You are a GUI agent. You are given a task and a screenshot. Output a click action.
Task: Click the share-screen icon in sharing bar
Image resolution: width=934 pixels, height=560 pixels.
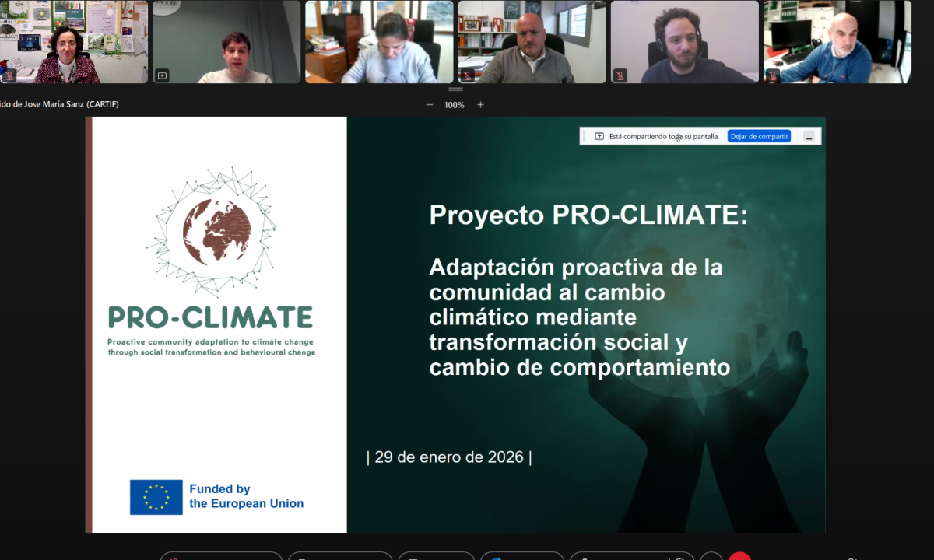click(599, 136)
